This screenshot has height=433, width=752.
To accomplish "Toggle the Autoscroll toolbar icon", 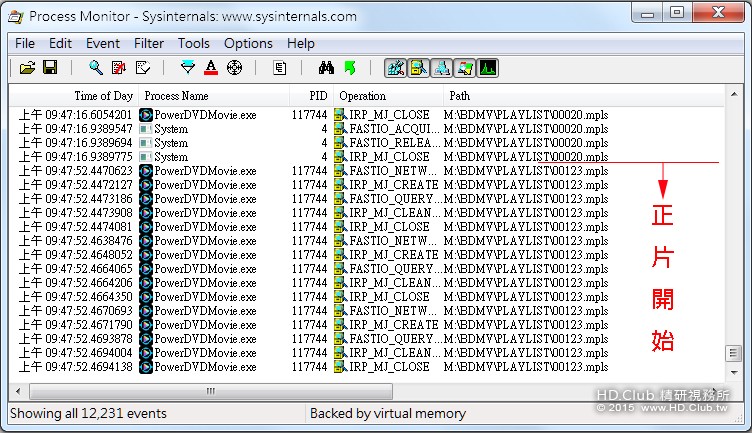I will tap(118, 68).
